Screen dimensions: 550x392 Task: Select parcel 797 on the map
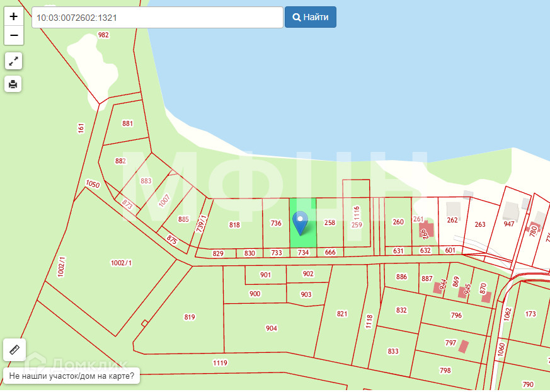pos(450,343)
